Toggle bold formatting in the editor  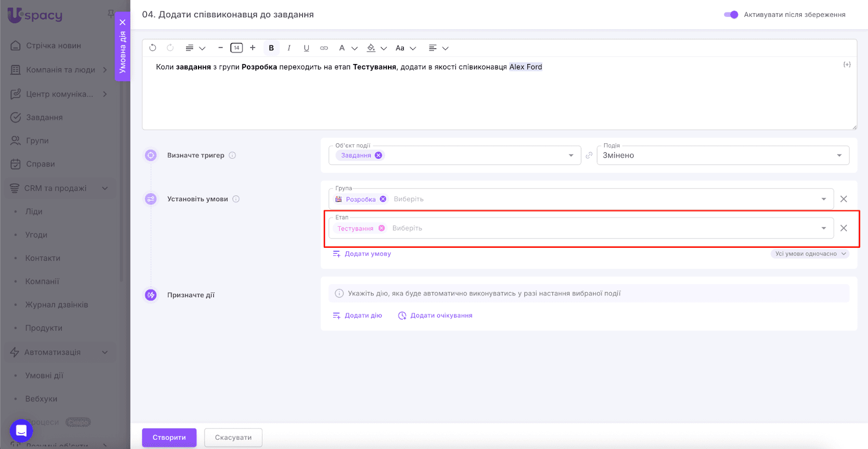[x=271, y=48]
